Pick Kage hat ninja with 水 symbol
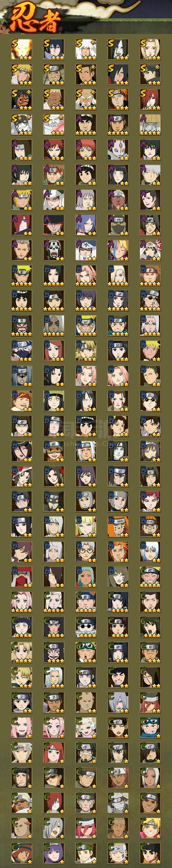This screenshot has width=172, height=868. click(86, 250)
